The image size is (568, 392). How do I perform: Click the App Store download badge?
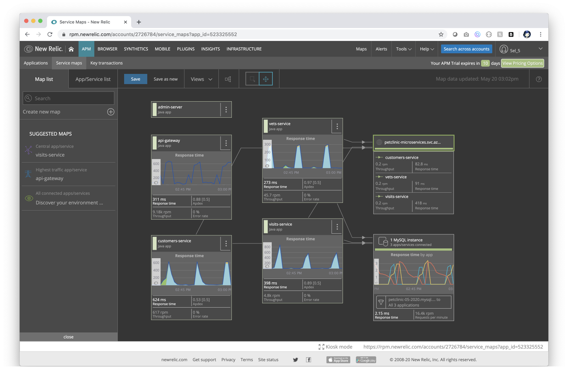[338, 360]
